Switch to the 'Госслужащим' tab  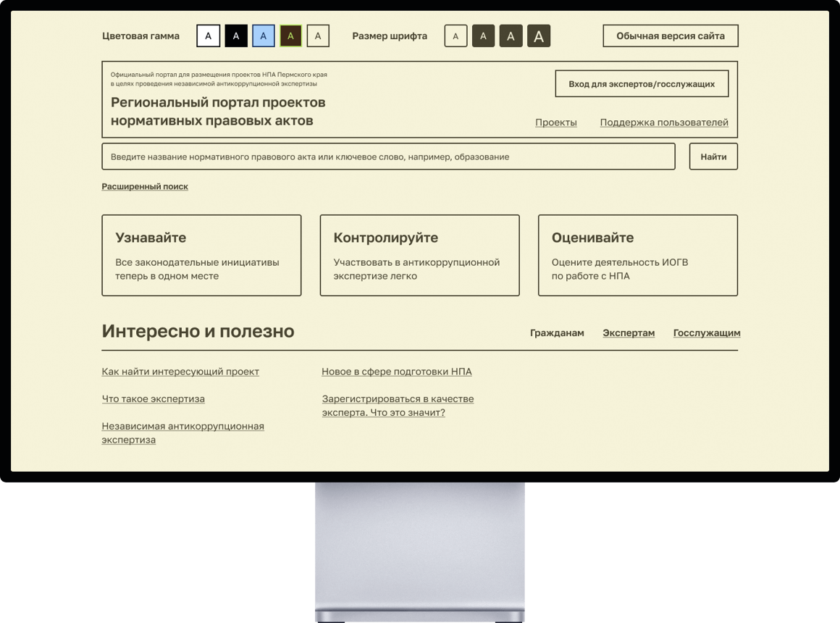point(706,333)
